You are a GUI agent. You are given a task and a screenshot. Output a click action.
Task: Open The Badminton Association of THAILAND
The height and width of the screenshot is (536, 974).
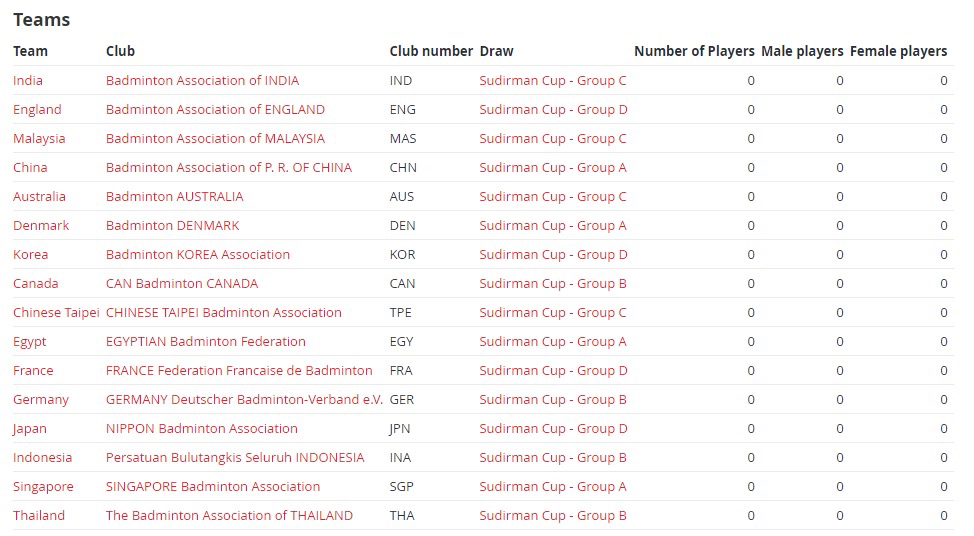[x=229, y=516]
